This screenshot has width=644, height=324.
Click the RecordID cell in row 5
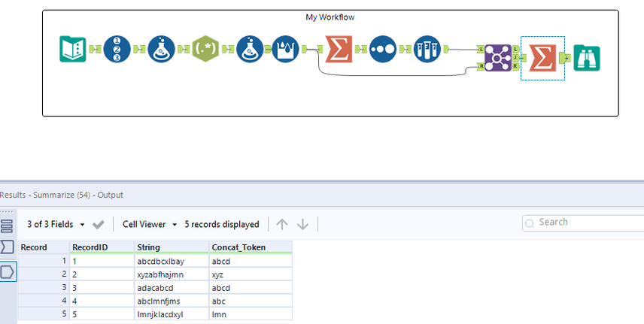click(x=102, y=314)
